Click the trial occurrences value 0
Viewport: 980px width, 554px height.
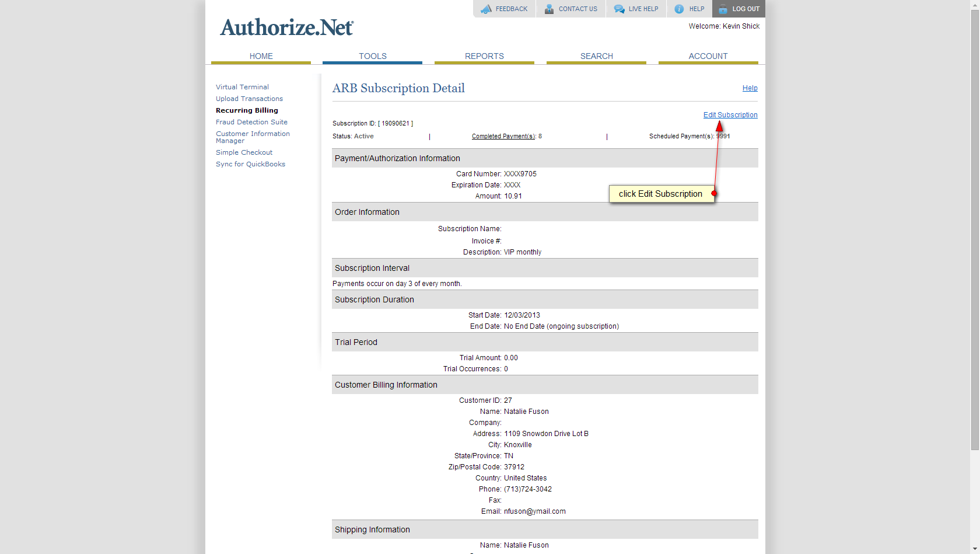click(x=506, y=369)
